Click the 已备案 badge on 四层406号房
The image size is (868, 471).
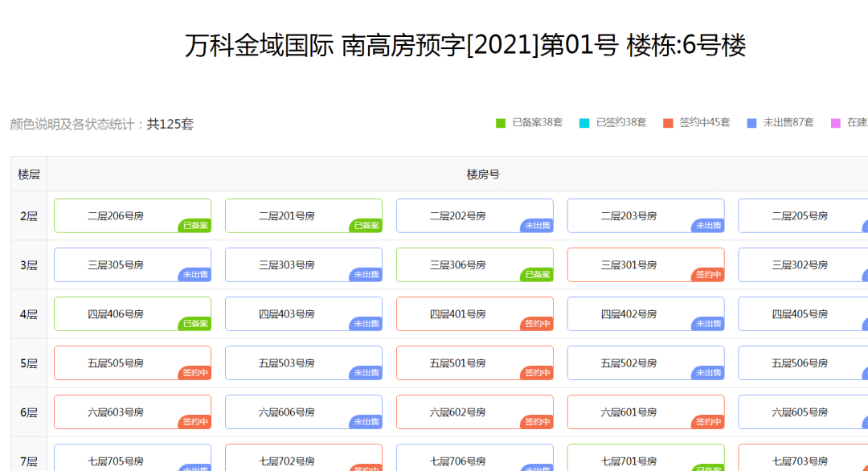194,324
